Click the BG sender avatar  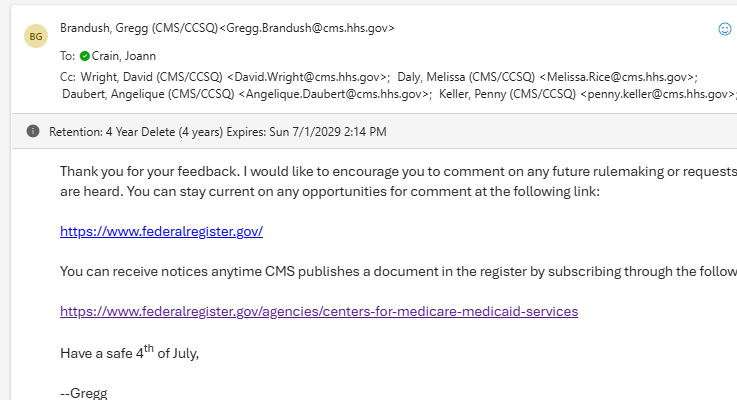click(36, 37)
